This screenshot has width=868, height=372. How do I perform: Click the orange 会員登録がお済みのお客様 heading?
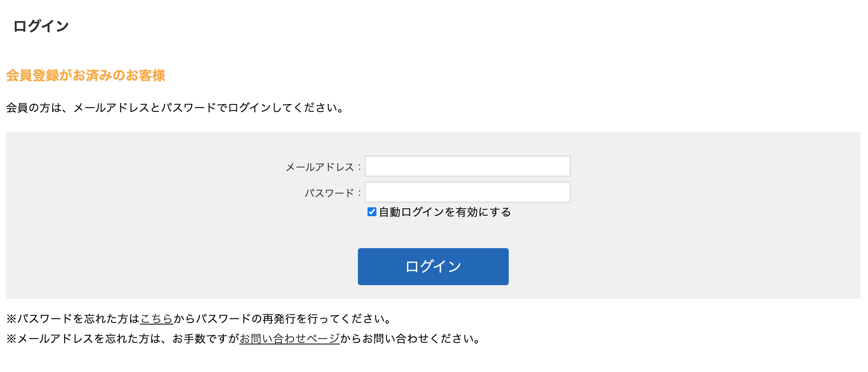86,75
